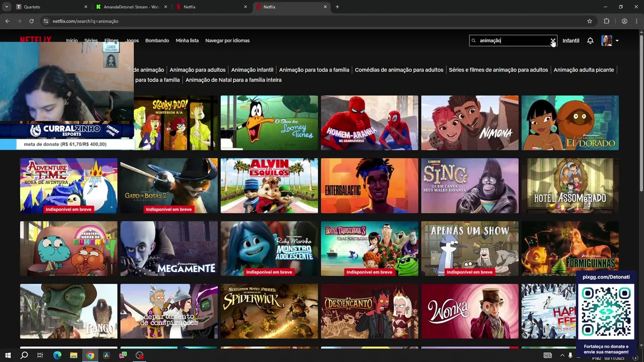This screenshot has width=644, height=362.
Task: Close the AmandaDetonati Stream tab
Action: pyautogui.click(x=166, y=7)
